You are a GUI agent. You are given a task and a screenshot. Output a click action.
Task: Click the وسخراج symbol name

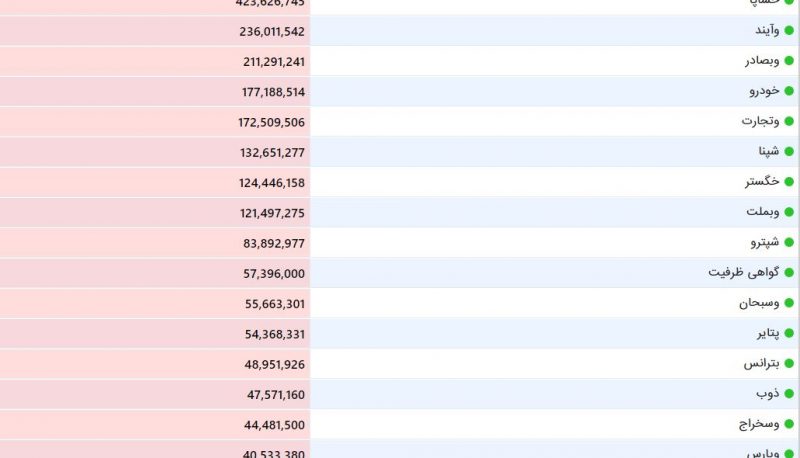[759, 424]
